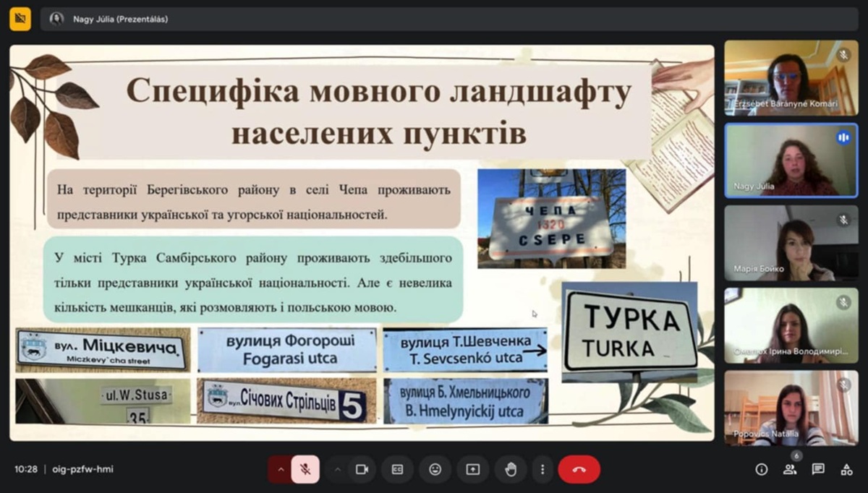The height and width of the screenshot is (493, 868).
Task: Turn on closed captions
Action: tap(397, 469)
